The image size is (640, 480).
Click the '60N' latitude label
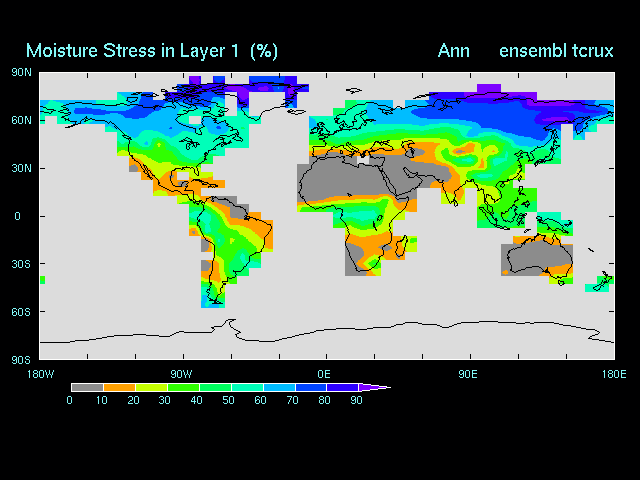[21, 120]
